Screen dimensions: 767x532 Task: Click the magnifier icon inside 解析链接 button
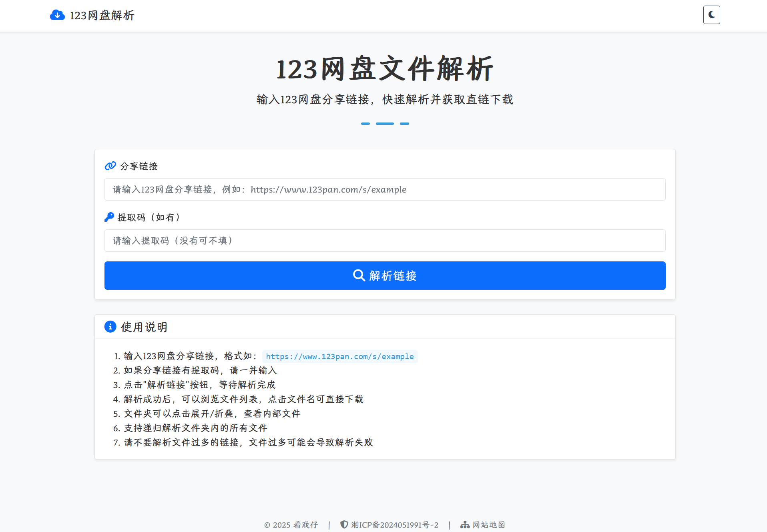pyautogui.click(x=358, y=275)
